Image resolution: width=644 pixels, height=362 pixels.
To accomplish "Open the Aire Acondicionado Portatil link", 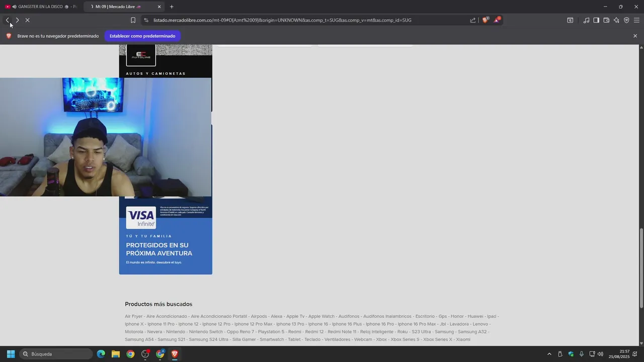I will click(x=219, y=316).
